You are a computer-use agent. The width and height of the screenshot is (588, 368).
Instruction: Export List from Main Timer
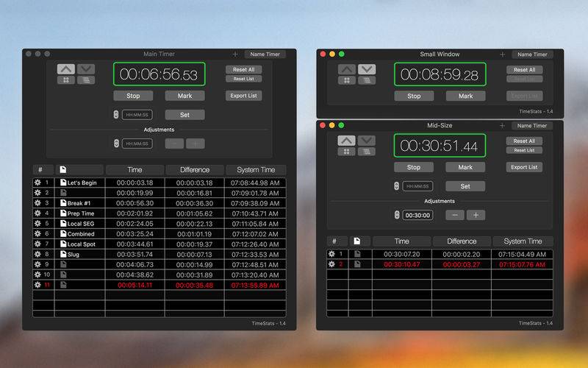244,96
